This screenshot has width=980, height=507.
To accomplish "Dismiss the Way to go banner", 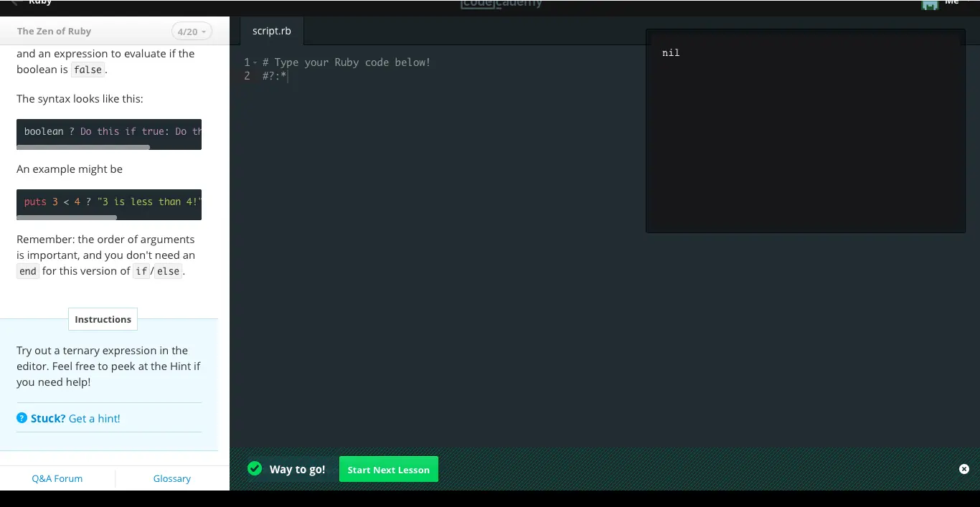I will [963, 469].
